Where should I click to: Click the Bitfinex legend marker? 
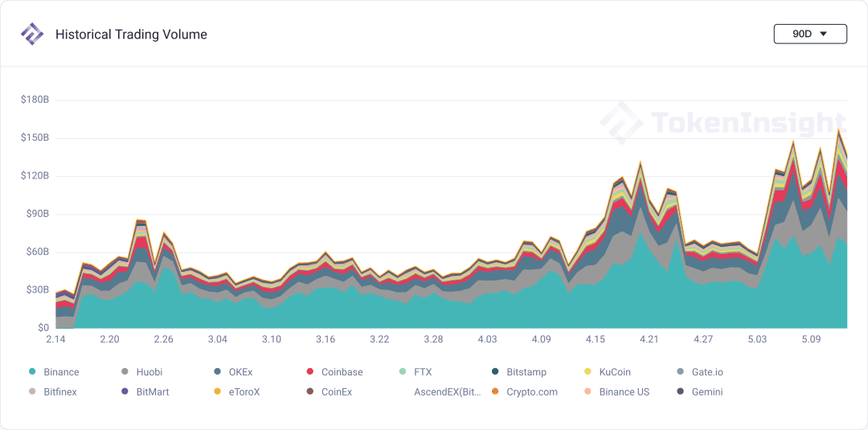click(x=32, y=391)
